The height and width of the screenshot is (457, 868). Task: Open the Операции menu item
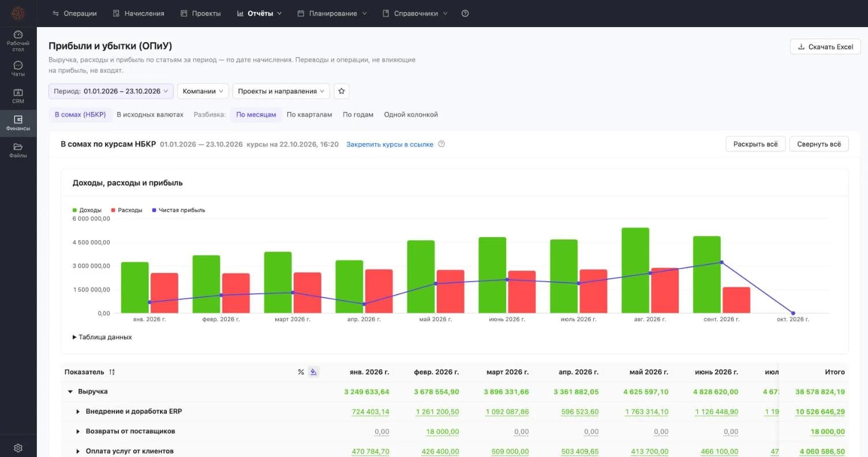(x=74, y=13)
